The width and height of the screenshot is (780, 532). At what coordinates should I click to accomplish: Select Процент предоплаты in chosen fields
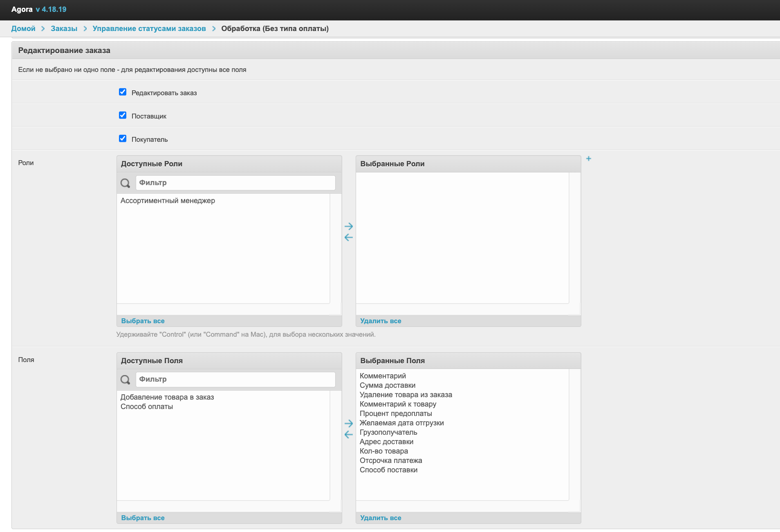pos(396,414)
